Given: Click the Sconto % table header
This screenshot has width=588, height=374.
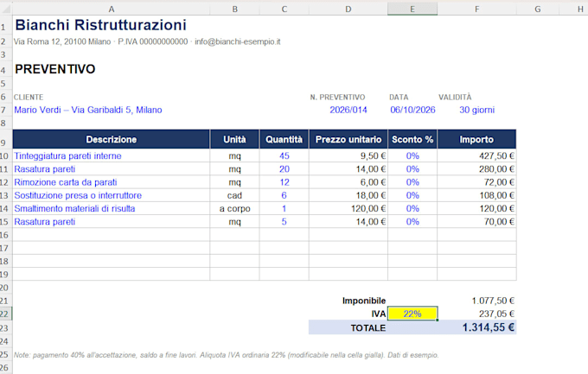Looking at the screenshot, I should pyautogui.click(x=412, y=139).
